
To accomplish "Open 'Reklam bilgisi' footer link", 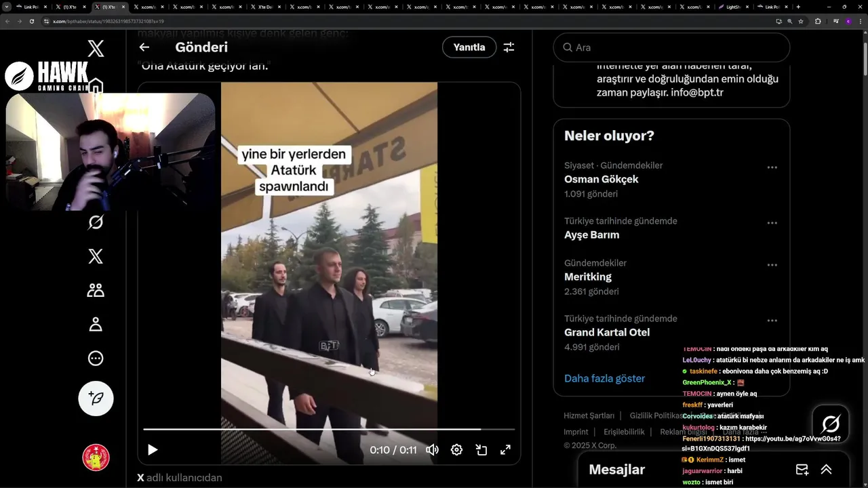I will [684, 432].
